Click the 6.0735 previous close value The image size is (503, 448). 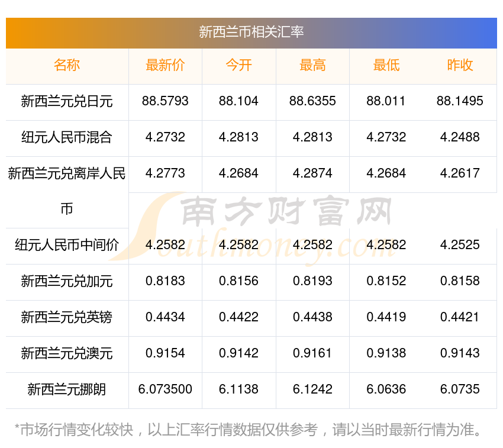[x=460, y=389]
